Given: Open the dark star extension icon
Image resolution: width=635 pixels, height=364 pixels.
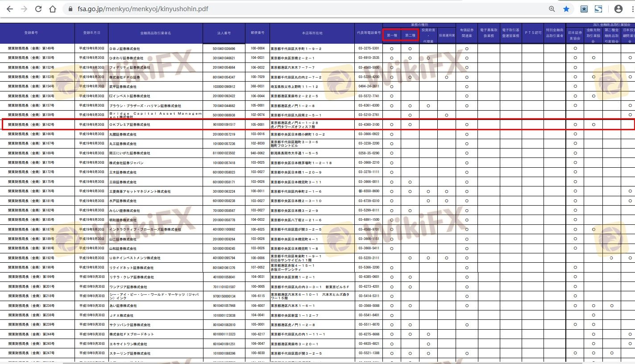Looking at the screenshot, I should point(584,9).
